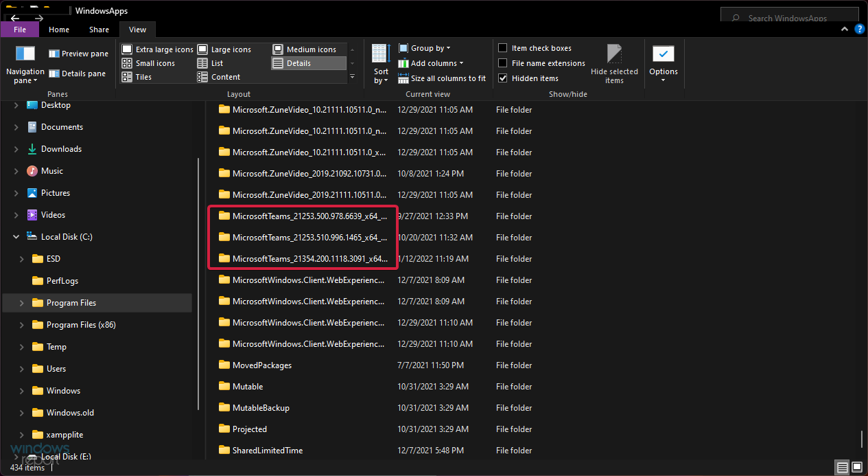Screen dimensions: 868x476
Task: Open the Add columns dropdown
Action: (x=431, y=63)
